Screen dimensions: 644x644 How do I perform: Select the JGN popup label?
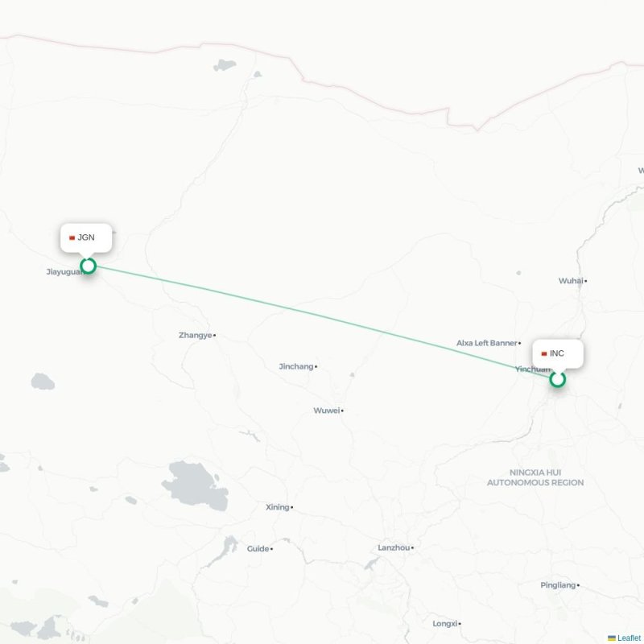pyautogui.click(x=86, y=237)
